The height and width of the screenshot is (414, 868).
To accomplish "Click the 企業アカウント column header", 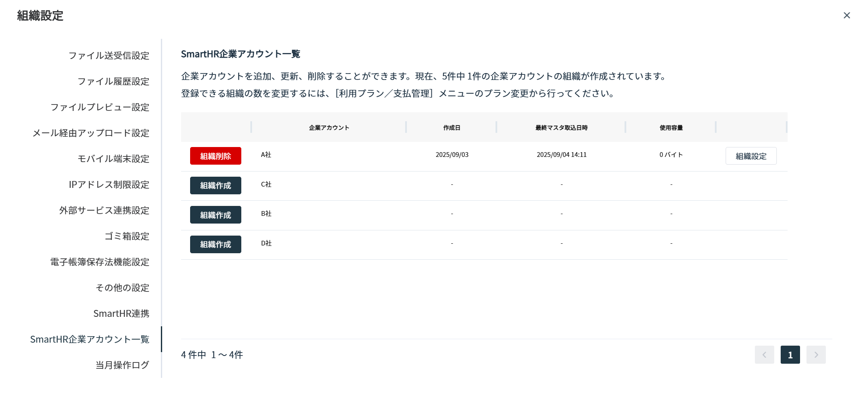I will (329, 128).
